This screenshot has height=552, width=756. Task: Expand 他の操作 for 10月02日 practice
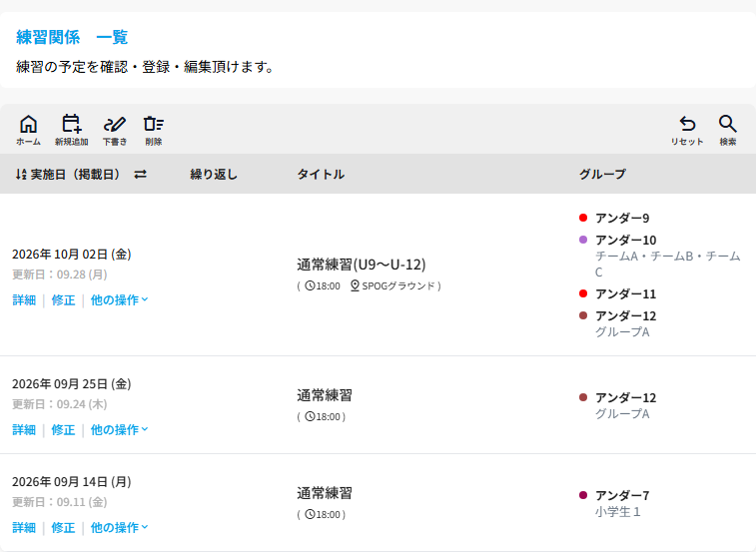coord(119,299)
